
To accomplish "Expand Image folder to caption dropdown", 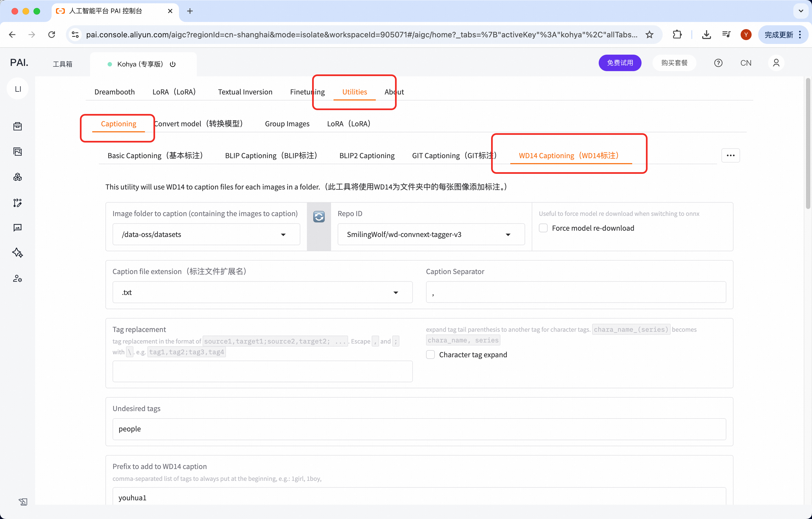I will [x=283, y=235].
